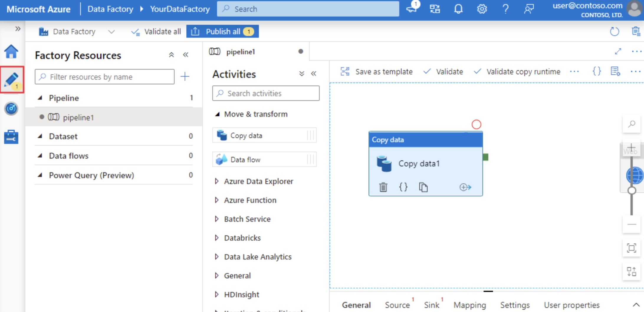Click the refresh icon in the toolbar
The image size is (644, 312).
(x=615, y=31)
